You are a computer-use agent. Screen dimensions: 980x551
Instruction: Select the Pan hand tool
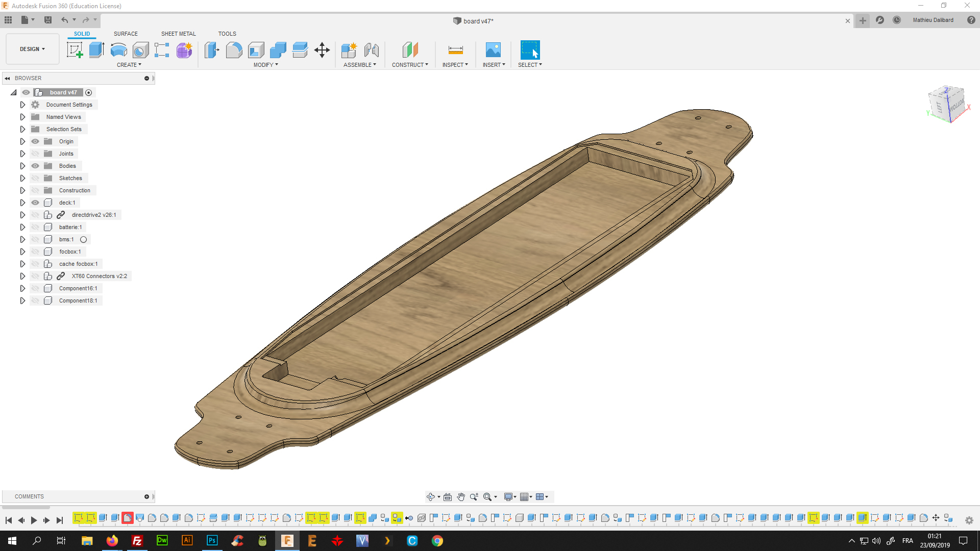(461, 497)
